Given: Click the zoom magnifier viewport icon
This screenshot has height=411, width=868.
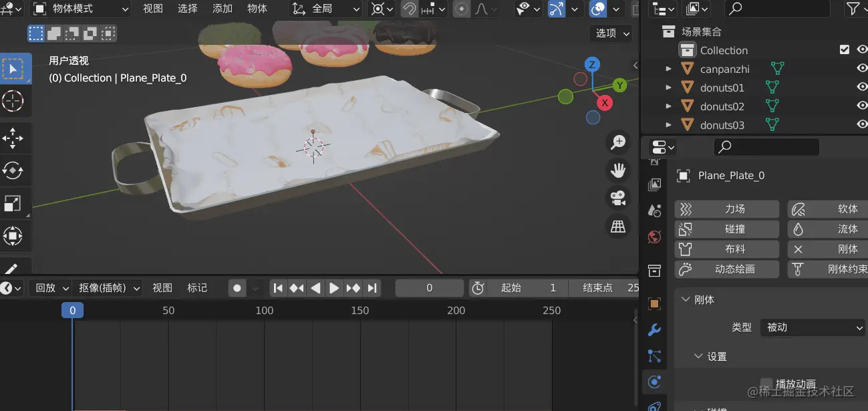Looking at the screenshot, I should (618, 142).
